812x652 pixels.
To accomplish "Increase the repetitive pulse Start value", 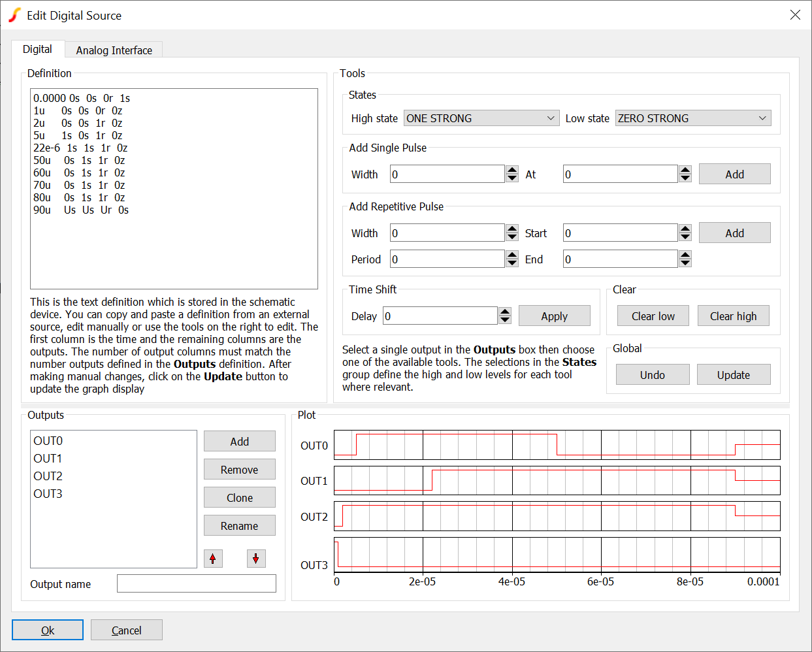I will (x=685, y=229).
